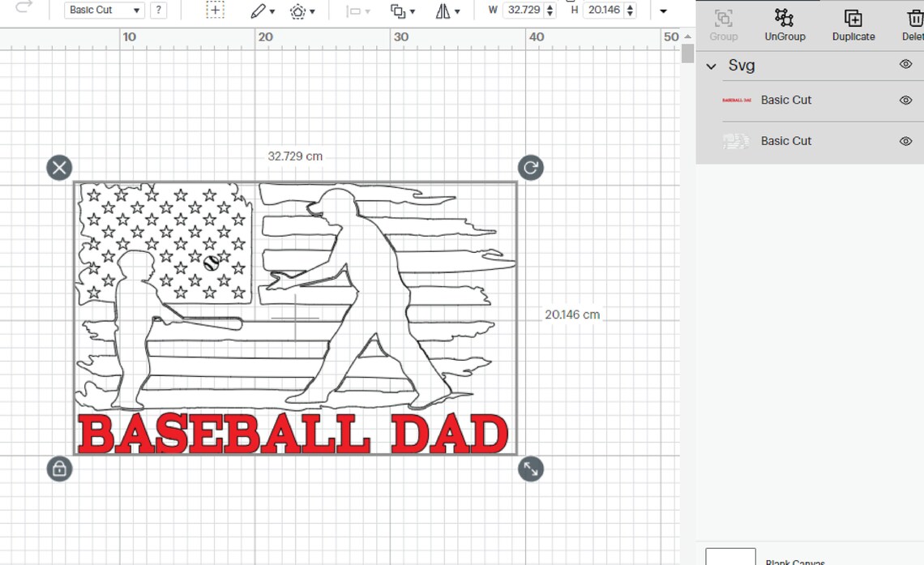This screenshot has width=924, height=565.
Task: Select the UnGroup icon
Action: pos(785,23)
